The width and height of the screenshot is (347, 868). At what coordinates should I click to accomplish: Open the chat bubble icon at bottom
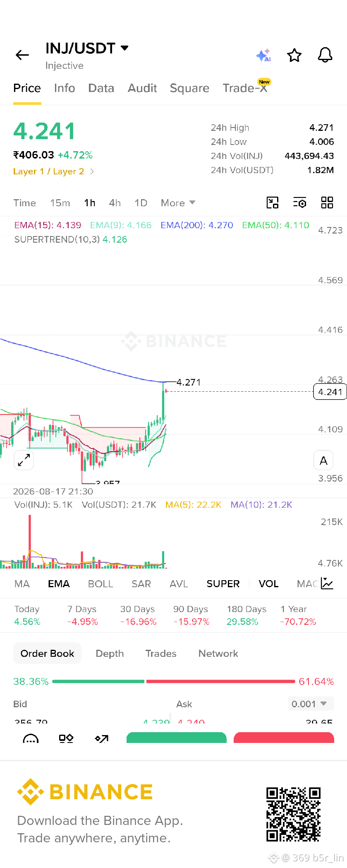pos(31,738)
